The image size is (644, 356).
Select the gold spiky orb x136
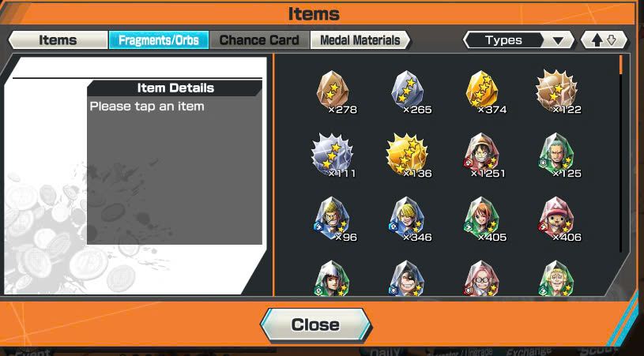pyautogui.click(x=408, y=156)
